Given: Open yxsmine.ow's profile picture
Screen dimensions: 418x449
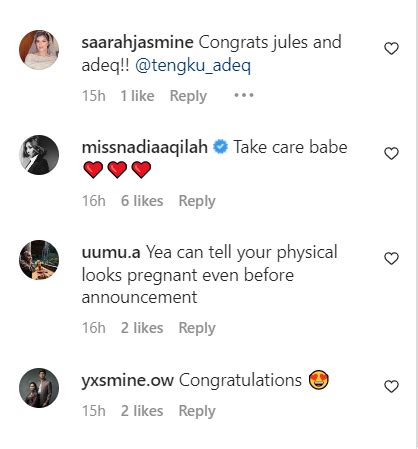Looking at the screenshot, I should 39,388.
